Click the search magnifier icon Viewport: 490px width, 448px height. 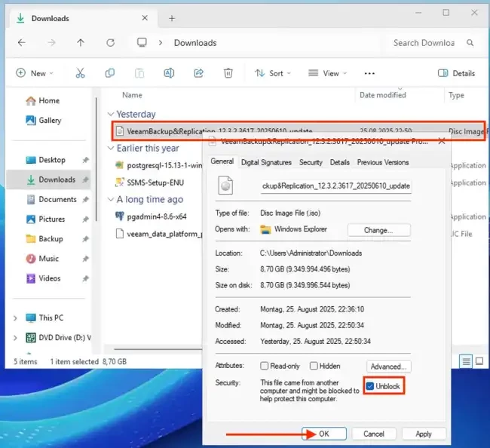(470, 42)
